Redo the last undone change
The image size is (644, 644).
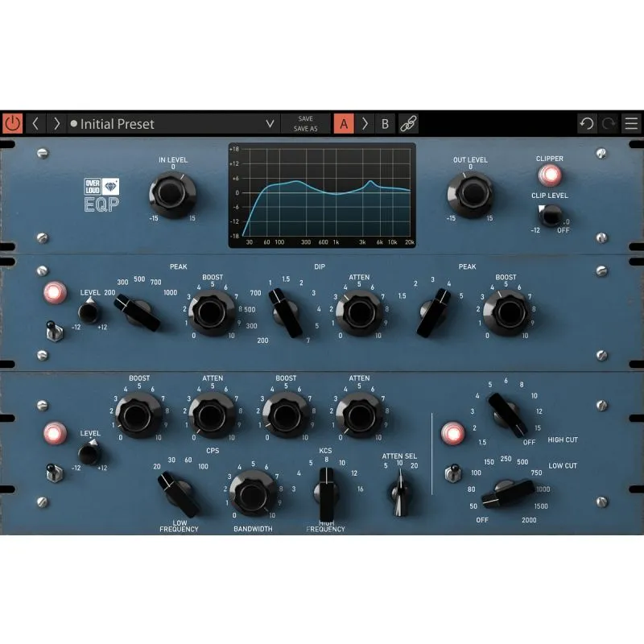609,124
